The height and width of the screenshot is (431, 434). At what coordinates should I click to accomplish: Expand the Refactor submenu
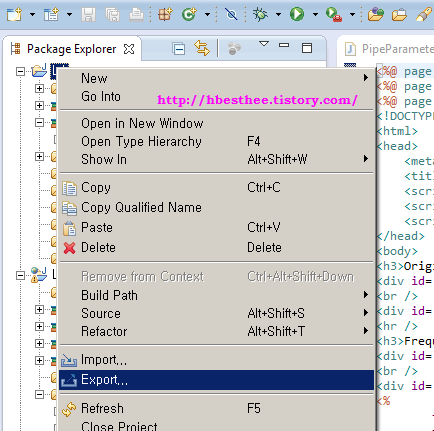[216, 331]
